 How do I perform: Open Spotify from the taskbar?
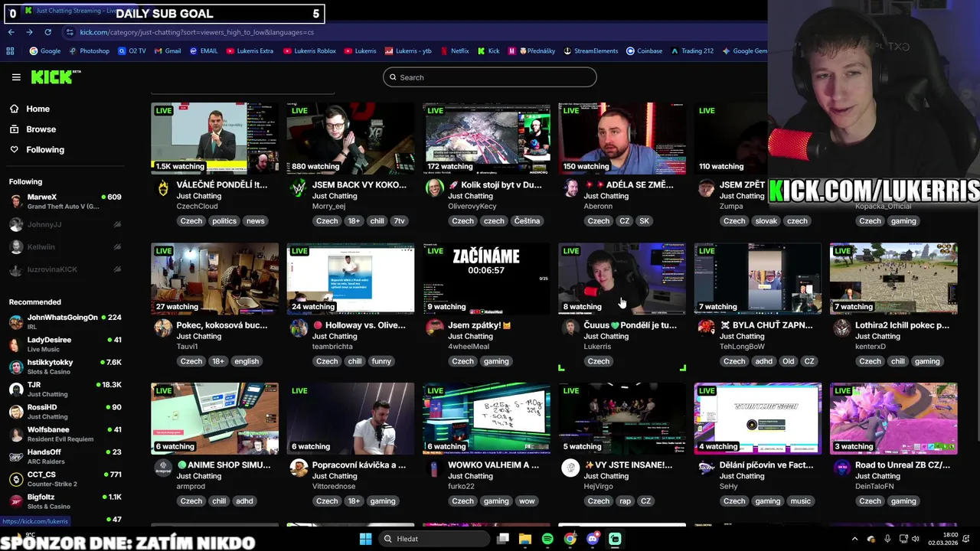547,539
